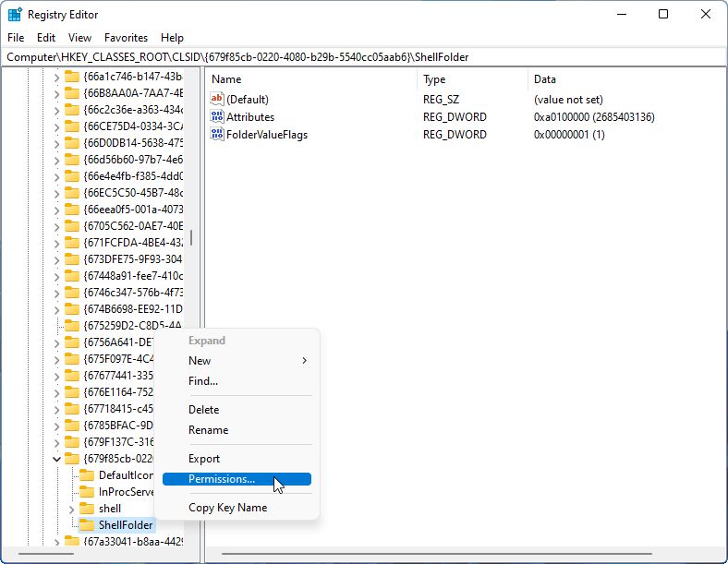Click folder icon of {66d56b60-97b7 key
The height and width of the screenshot is (564, 728).
(71, 160)
